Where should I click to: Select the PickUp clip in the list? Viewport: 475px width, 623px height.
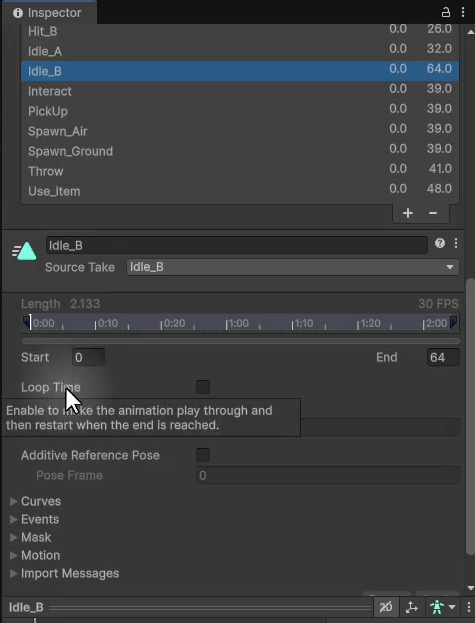(240, 111)
